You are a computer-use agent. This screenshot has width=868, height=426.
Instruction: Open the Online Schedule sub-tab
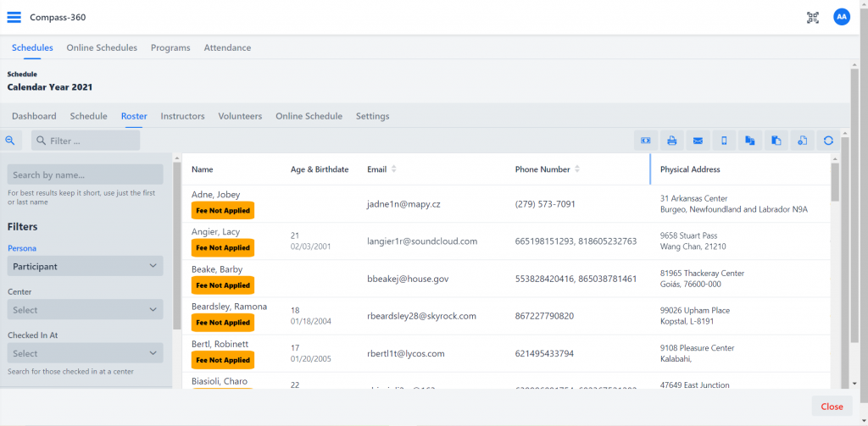[x=309, y=116]
